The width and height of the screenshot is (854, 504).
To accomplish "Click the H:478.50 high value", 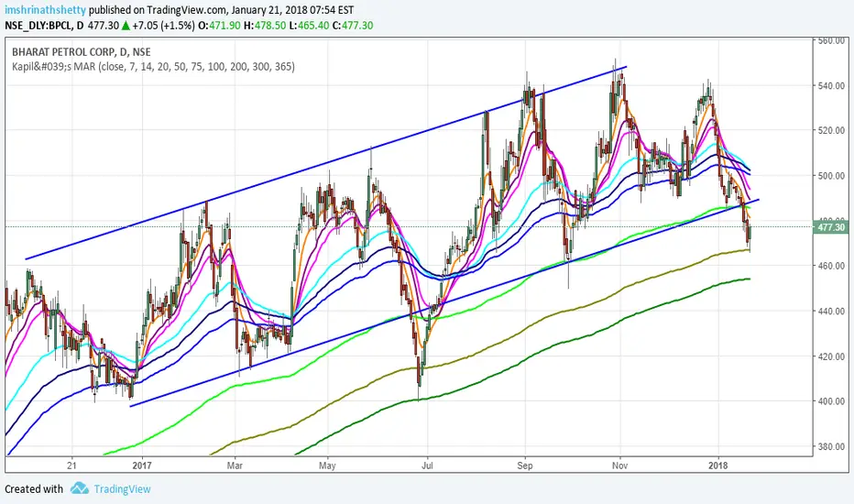I will tap(265, 25).
